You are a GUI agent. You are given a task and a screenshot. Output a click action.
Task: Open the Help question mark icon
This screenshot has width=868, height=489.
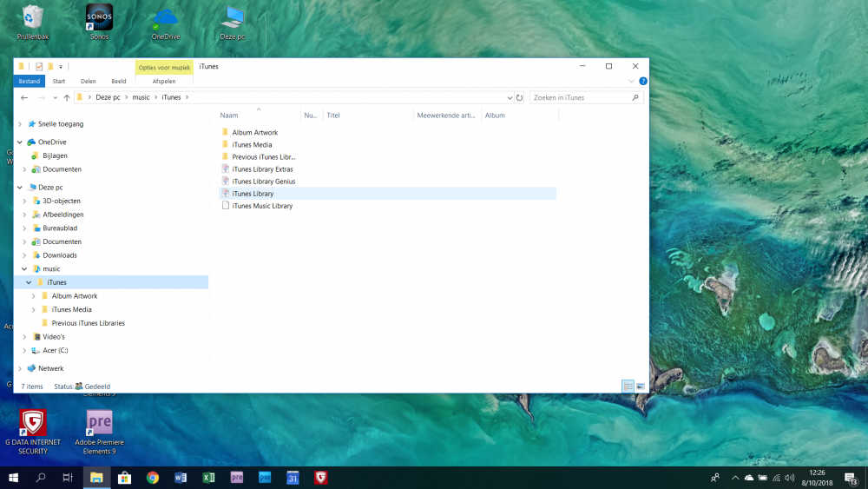point(643,81)
